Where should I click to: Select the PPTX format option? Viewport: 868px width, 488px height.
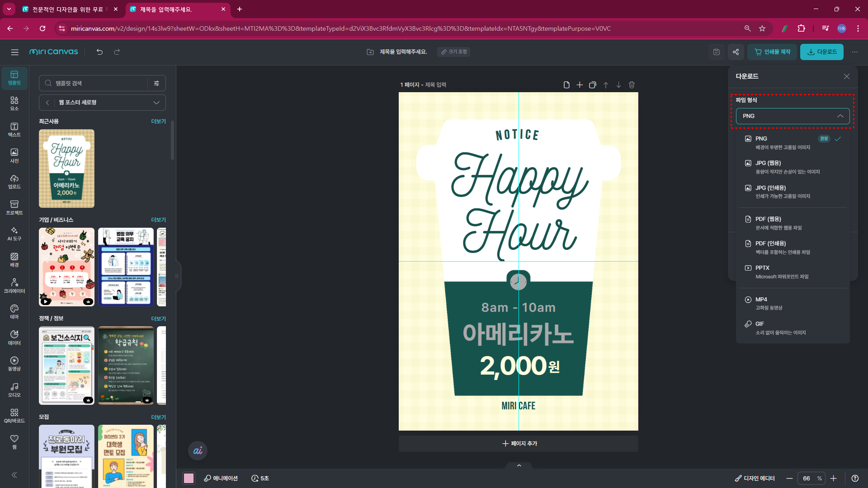click(x=793, y=272)
